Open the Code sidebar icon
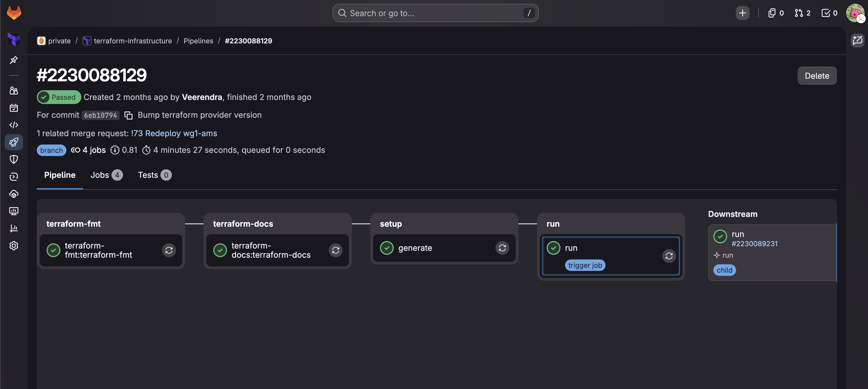This screenshot has width=868, height=389. coord(14,125)
